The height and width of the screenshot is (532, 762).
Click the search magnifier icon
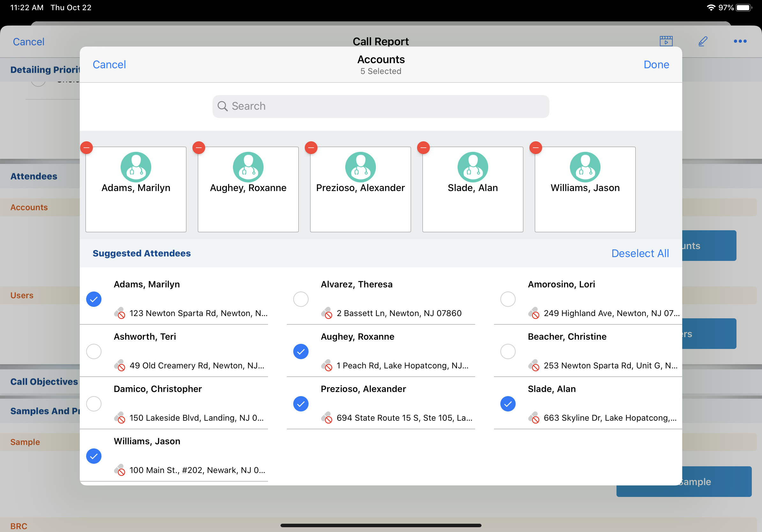pos(222,106)
